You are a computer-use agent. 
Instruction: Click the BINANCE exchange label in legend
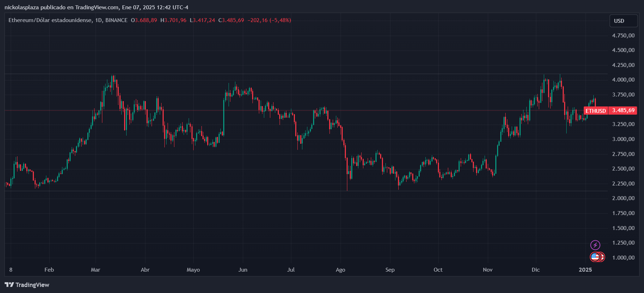point(116,20)
